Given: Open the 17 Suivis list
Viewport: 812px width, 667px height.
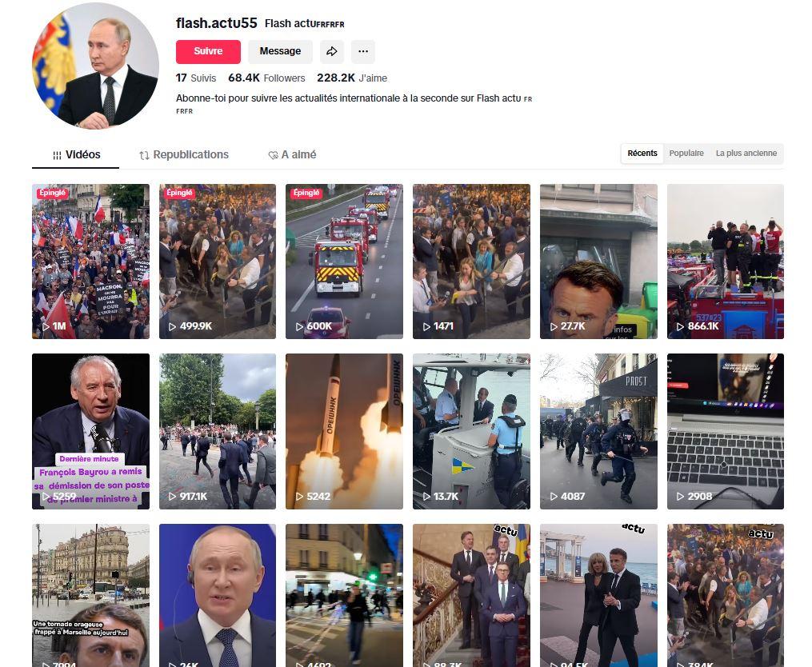Looking at the screenshot, I should pyautogui.click(x=196, y=78).
